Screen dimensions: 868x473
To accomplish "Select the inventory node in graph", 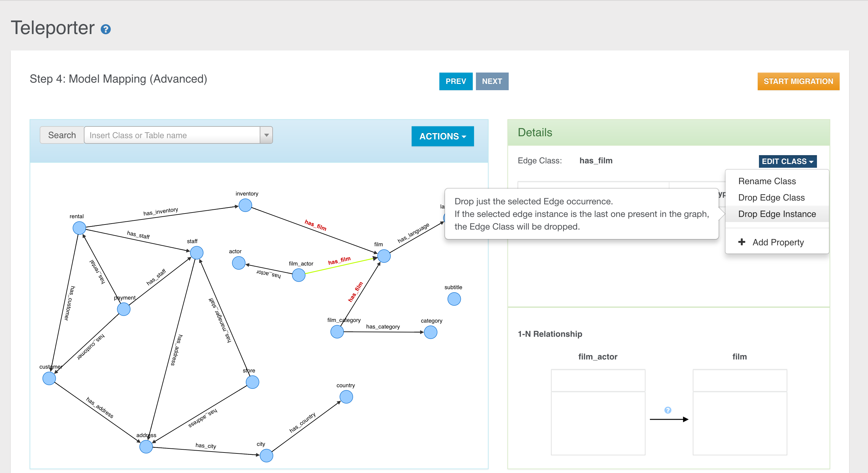I will click(x=245, y=205).
